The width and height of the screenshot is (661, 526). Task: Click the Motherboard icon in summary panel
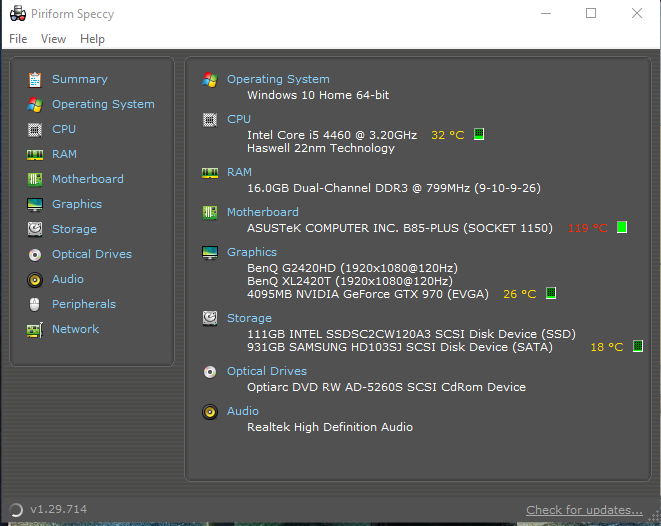pos(210,212)
